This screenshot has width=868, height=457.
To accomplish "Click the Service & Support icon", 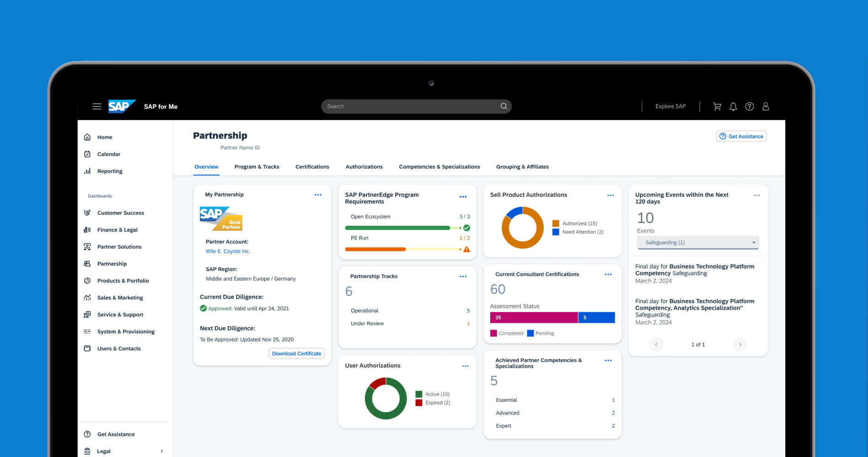I will (x=87, y=314).
